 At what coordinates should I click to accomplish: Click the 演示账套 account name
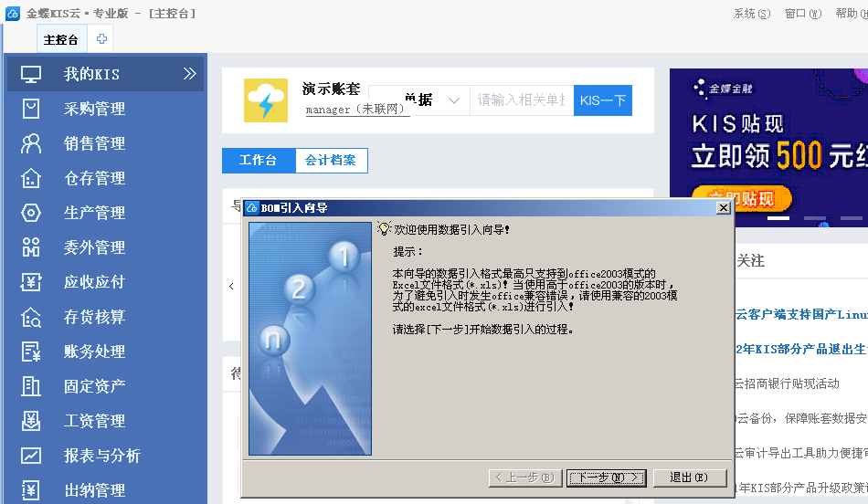coord(331,89)
